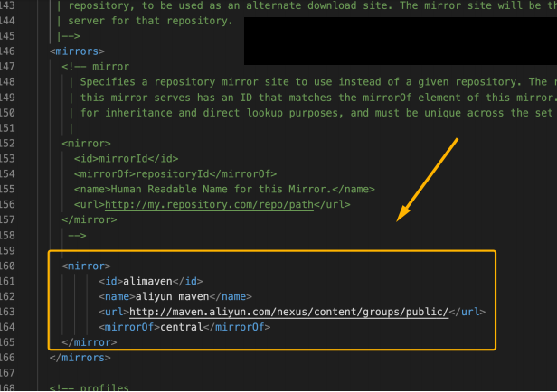Click the '-->' comment end on line 158
This screenshot has width=557, height=392.
[77, 235]
